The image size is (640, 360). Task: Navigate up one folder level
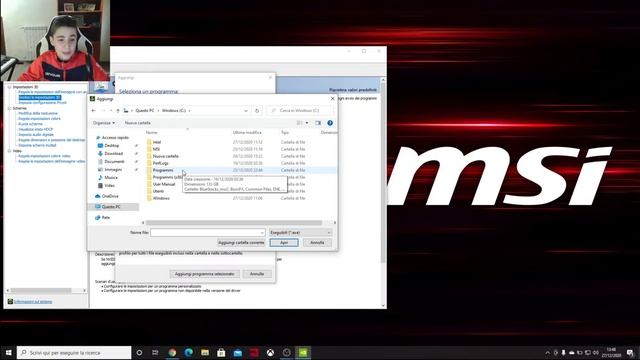point(118,111)
